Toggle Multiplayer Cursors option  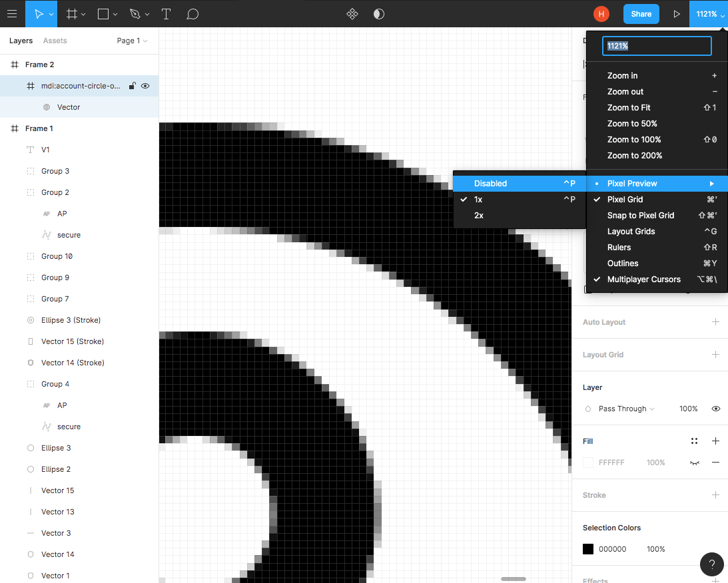pos(643,279)
